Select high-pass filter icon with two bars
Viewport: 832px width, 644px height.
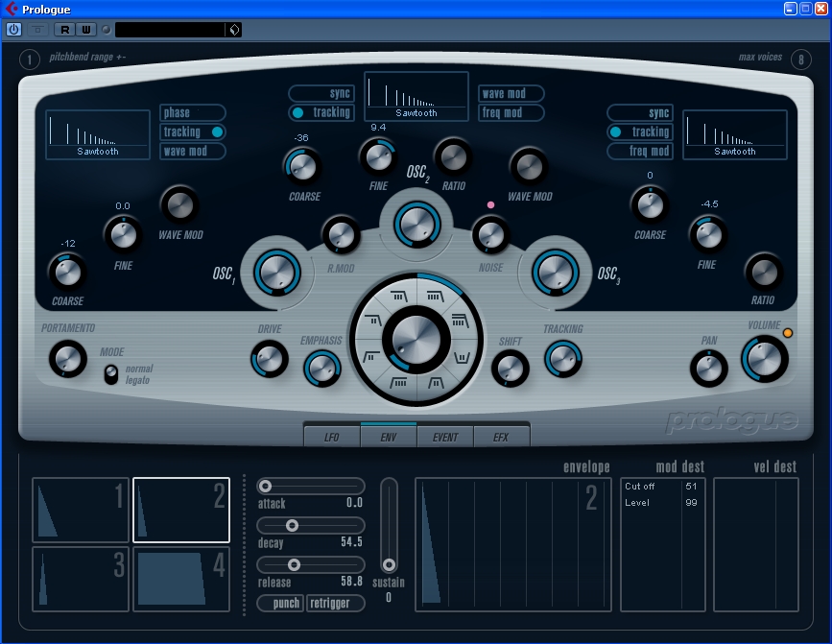tap(371, 356)
